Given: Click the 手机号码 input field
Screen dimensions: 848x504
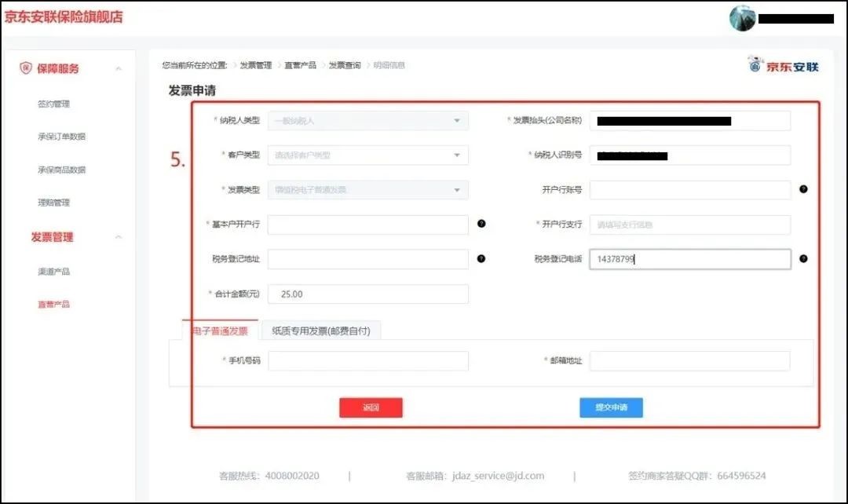Looking at the screenshot, I should 367,362.
